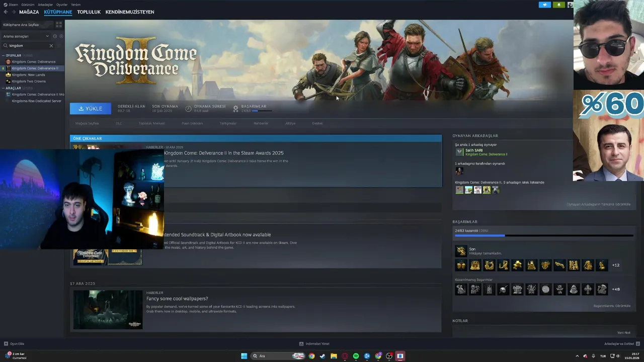644x362 pixels.
Task: Select Kingdom Come: Deliverance in list
Action: click(x=33, y=62)
